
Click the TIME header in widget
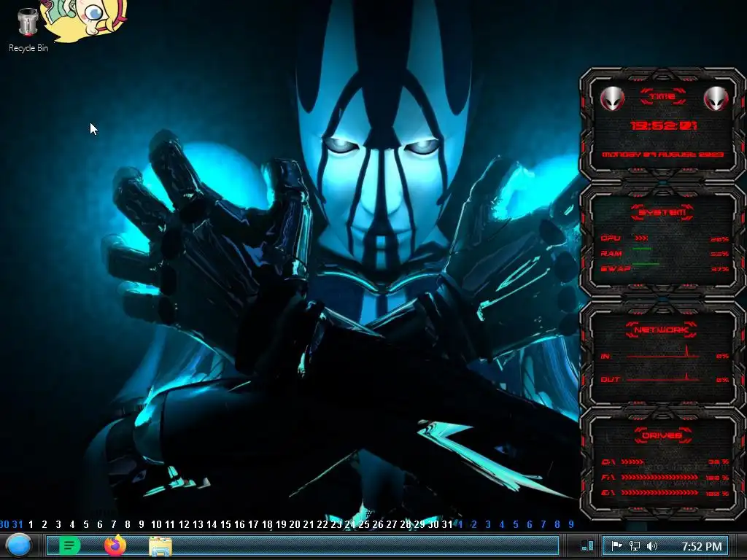662,96
